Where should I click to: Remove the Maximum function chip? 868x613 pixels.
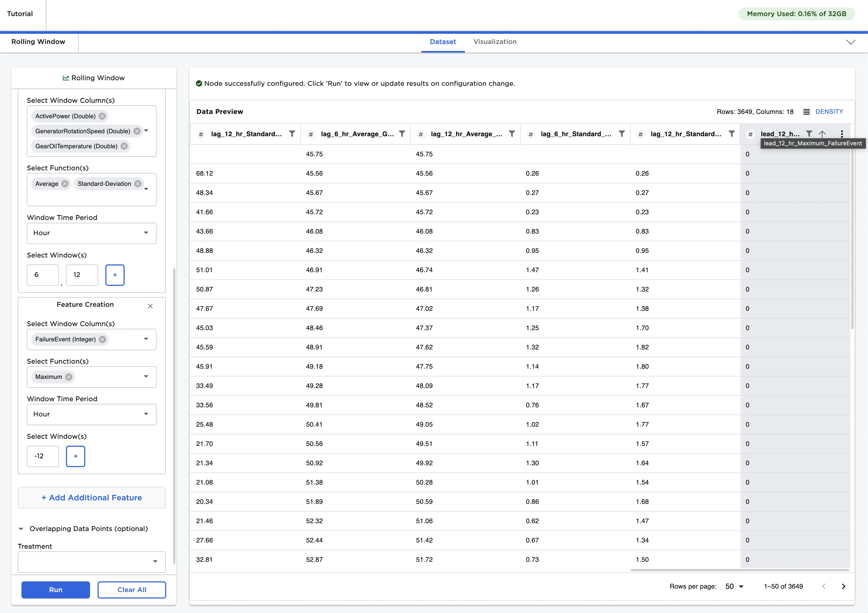point(68,377)
